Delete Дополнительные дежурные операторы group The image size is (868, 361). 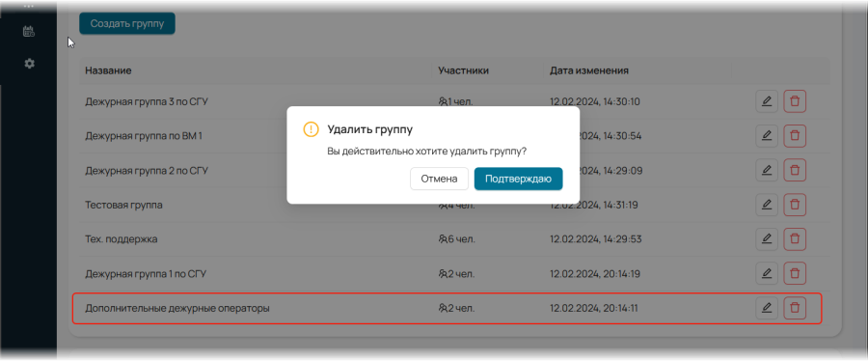coord(795,308)
